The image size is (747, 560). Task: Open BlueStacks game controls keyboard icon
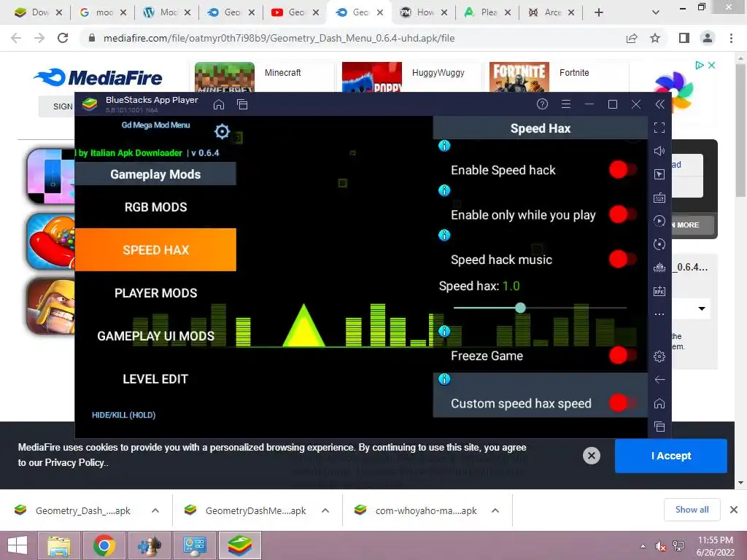[659, 198]
